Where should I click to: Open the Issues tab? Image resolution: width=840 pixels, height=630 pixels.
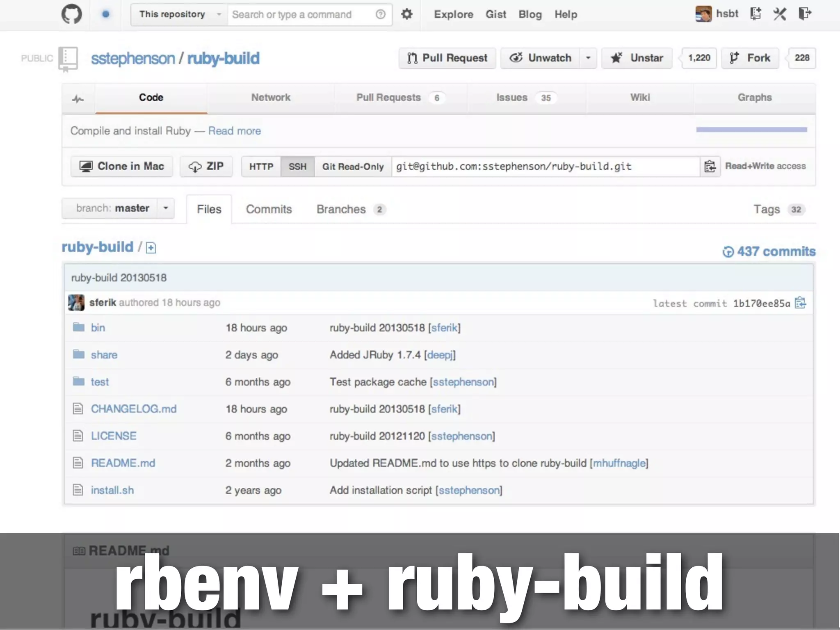tap(526, 98)
